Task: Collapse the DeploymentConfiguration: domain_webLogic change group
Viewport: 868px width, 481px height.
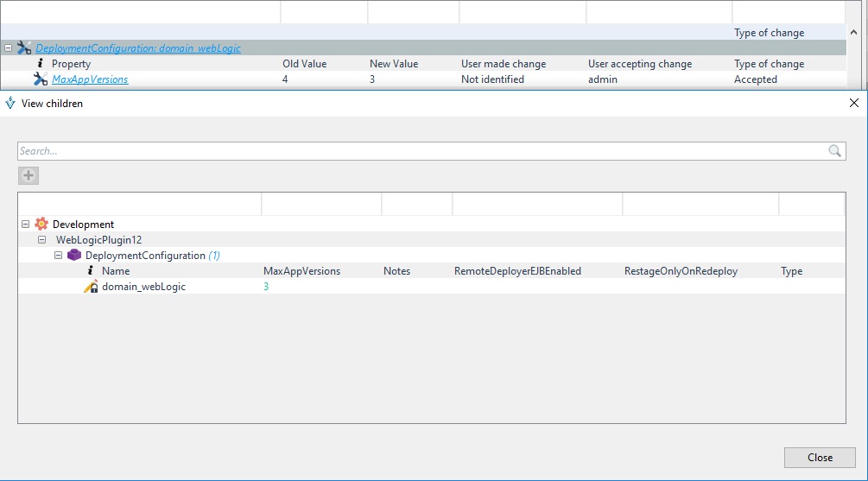Action: [x=8, y=48]
